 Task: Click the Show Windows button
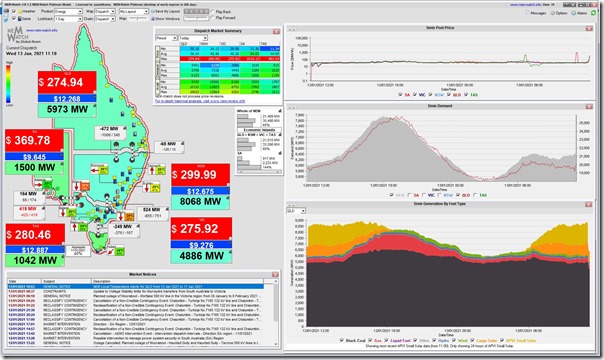tap(165, 18)
